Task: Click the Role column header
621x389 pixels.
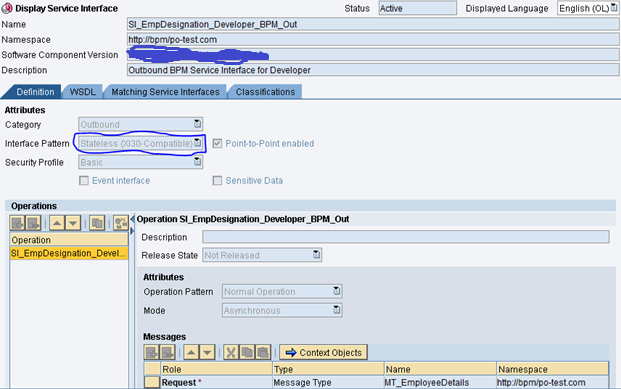Action: [x=216, y=369]
